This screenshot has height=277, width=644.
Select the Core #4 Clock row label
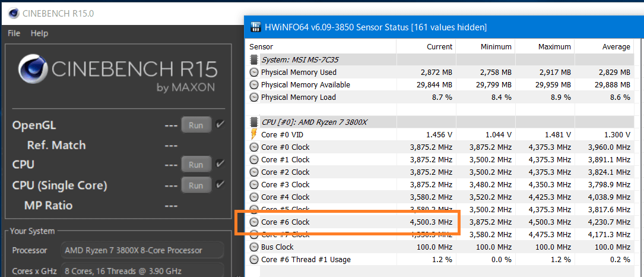tap(285, 197)
